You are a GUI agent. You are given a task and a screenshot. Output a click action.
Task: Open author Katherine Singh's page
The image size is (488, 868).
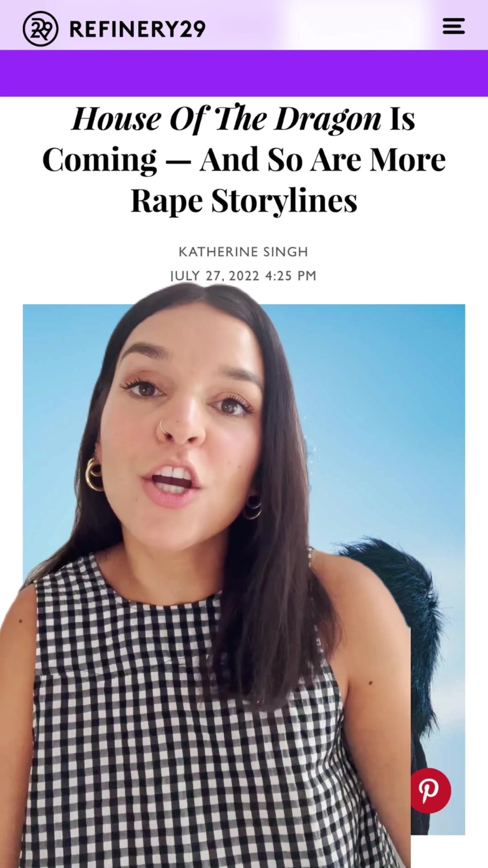(243, 252)
